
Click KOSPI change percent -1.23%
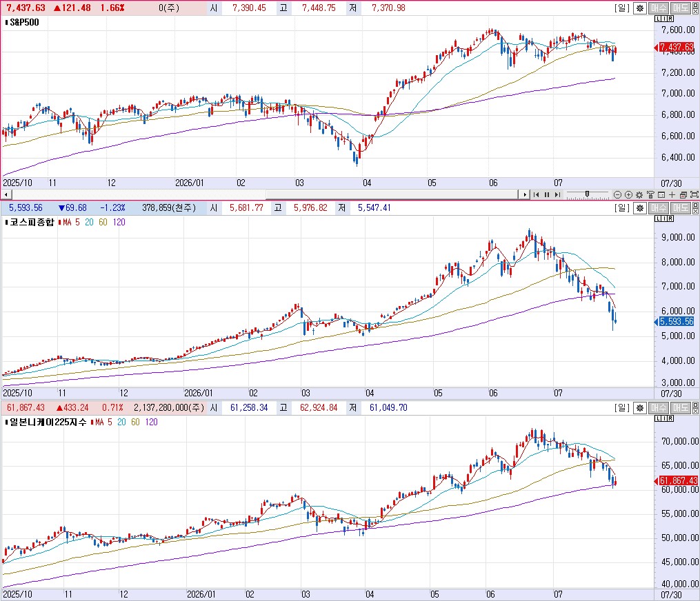tap(112, 208)
